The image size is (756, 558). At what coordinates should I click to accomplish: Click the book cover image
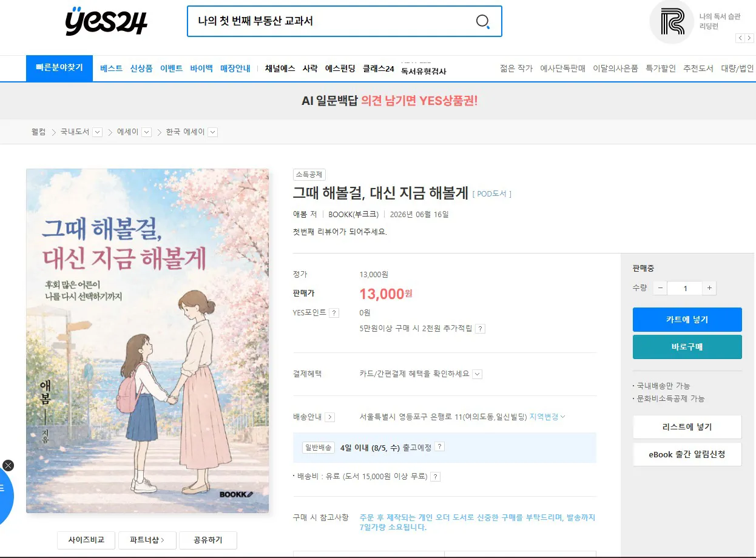point(147,341)
